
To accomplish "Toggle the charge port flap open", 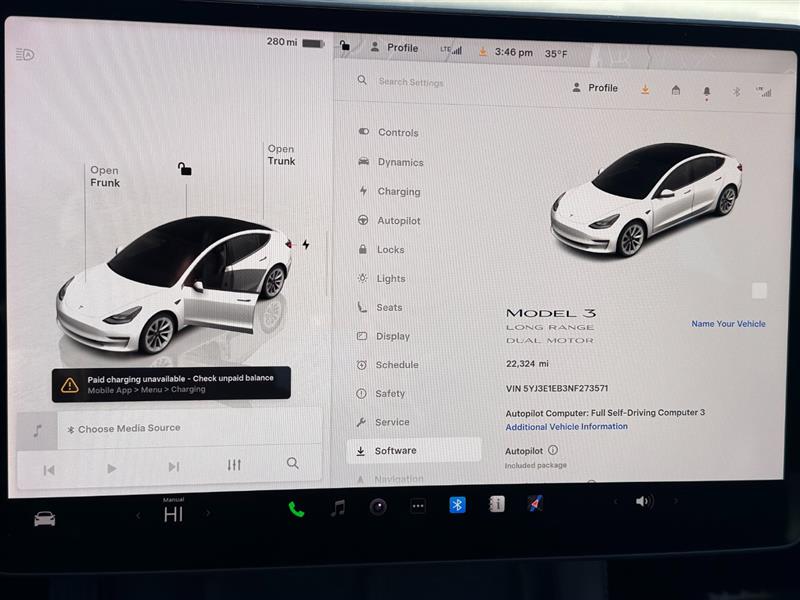I will [307, 242].
